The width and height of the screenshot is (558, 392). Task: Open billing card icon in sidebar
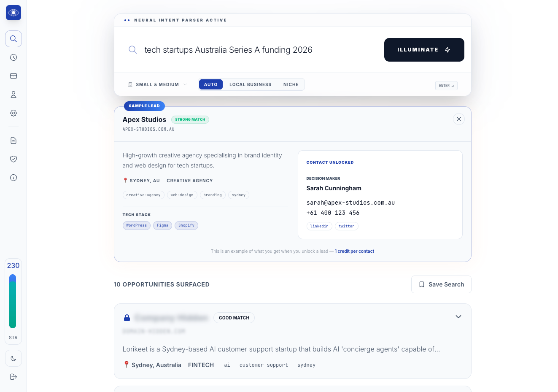13,76
